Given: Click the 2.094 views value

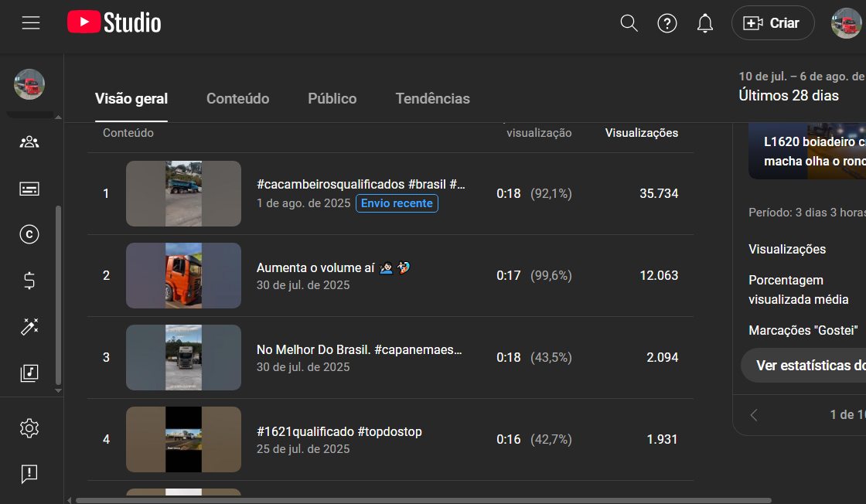Looking at the screenshot, I should pos(663,357).
